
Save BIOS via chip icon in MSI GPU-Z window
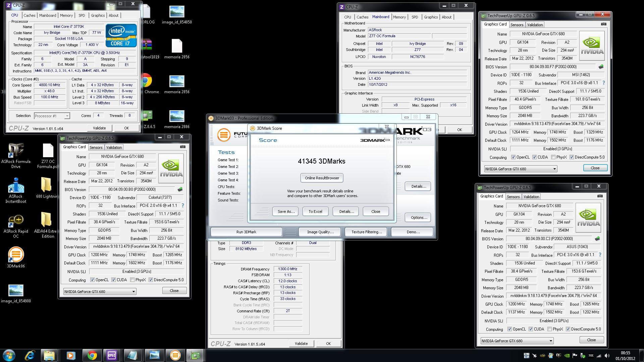tap(601, 67)
